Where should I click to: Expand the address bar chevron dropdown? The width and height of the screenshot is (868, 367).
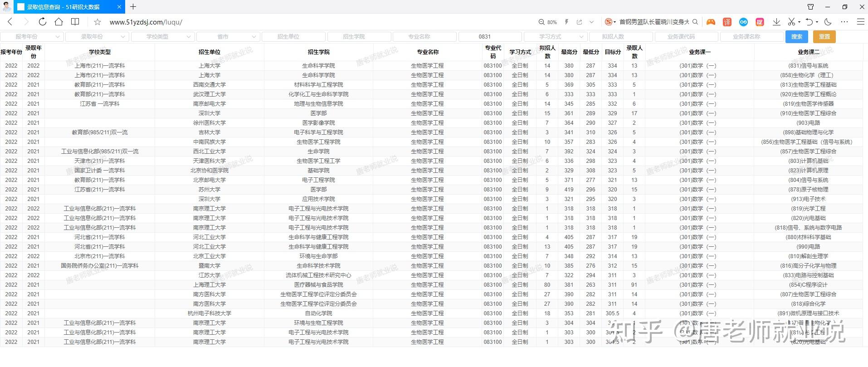pyautogui.click(x=591, y=22)
